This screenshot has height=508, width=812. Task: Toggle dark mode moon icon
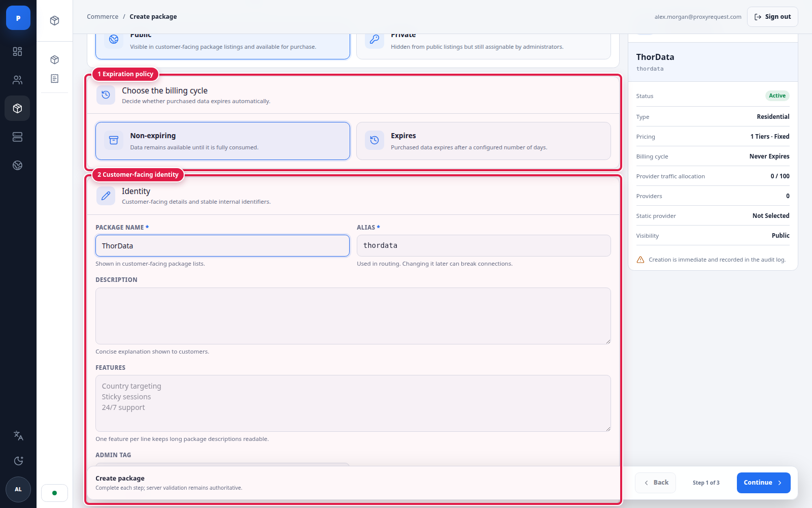click(x=18, y=461)
